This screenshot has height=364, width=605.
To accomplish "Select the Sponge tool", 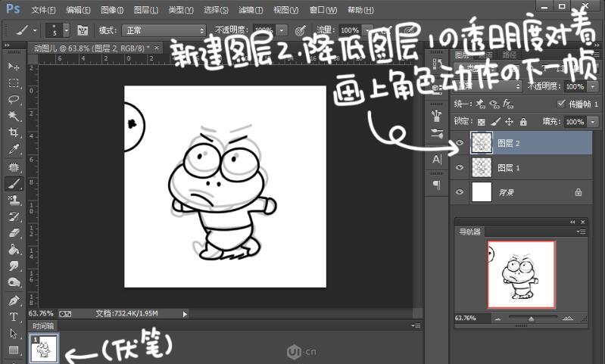I will 14,282.
